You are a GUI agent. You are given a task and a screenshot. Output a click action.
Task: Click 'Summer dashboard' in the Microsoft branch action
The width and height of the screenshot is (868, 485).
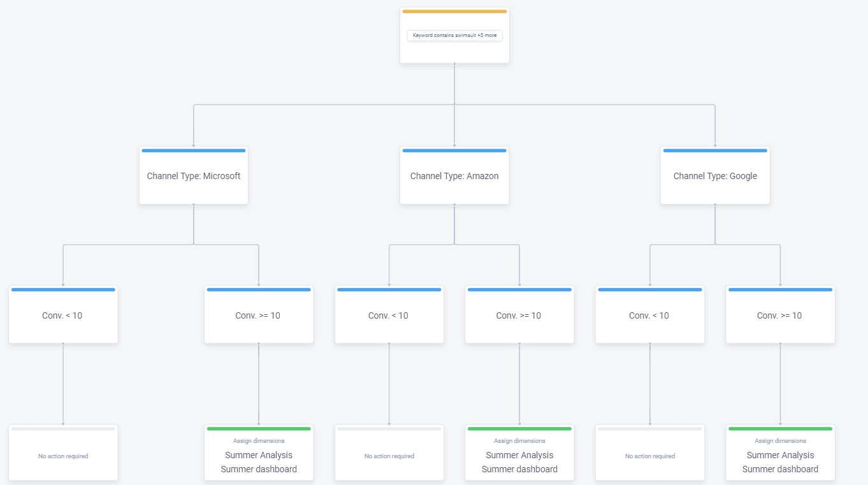pyautogui.click(x=259, y=469)
